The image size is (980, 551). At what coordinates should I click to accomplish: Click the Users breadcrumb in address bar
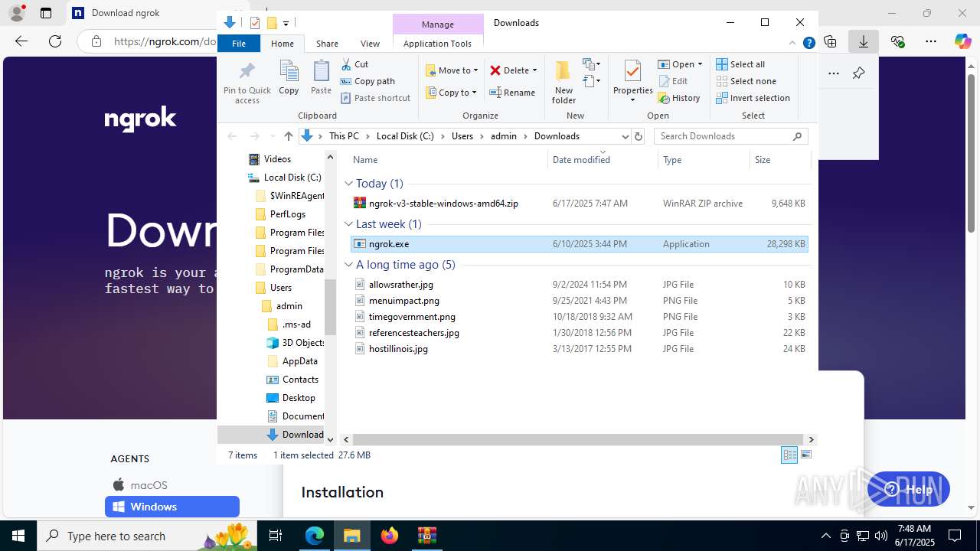coord(462,136)
